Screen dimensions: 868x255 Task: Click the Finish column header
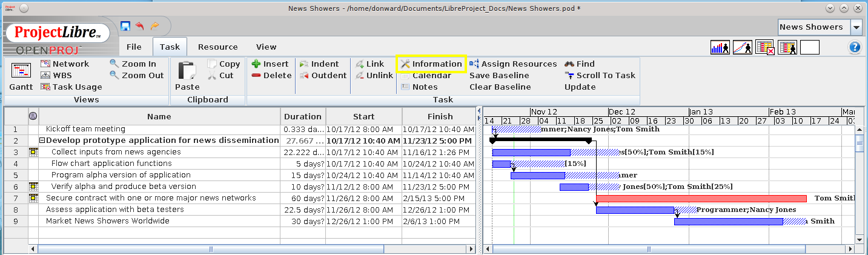click(x=440, y=116)
